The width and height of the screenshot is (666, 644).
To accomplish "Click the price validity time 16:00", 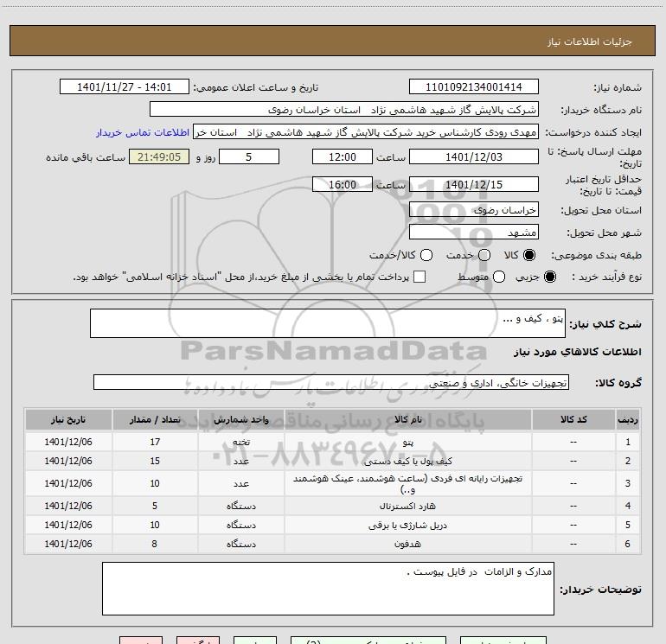I will 343,184.
